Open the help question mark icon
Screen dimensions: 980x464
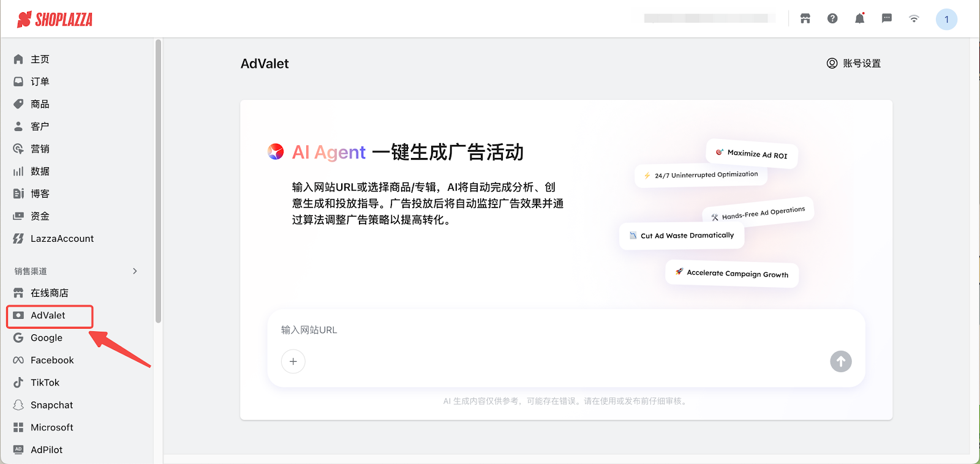832,19
